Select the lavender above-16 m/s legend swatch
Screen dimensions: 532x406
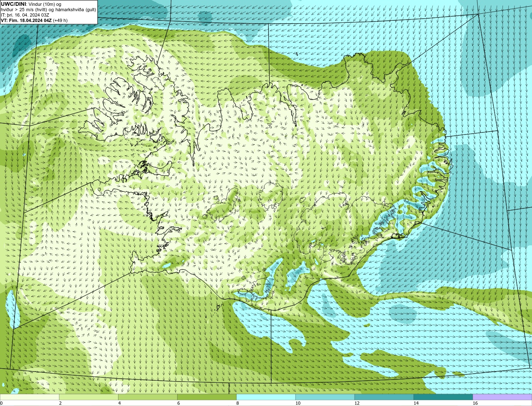502,397
